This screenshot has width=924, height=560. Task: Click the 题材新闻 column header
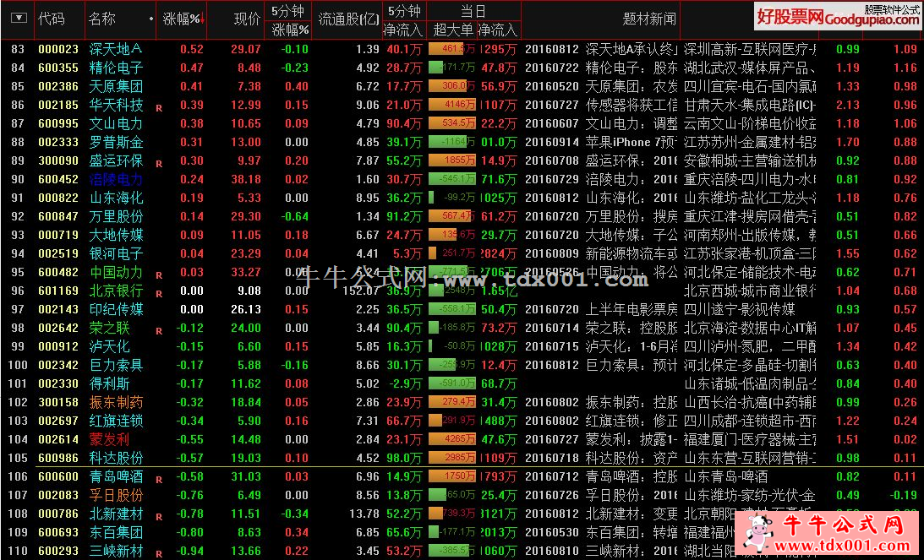[649, 19]
